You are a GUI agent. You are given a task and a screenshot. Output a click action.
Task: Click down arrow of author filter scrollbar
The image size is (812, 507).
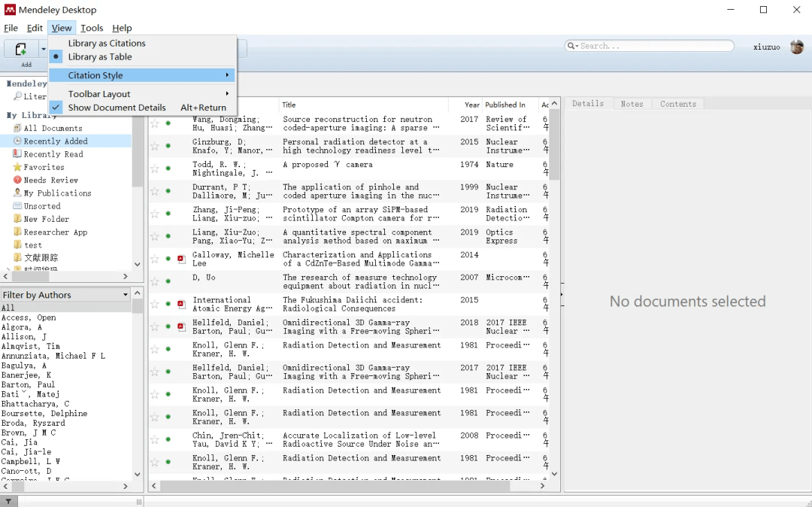(x=138, y=474)
